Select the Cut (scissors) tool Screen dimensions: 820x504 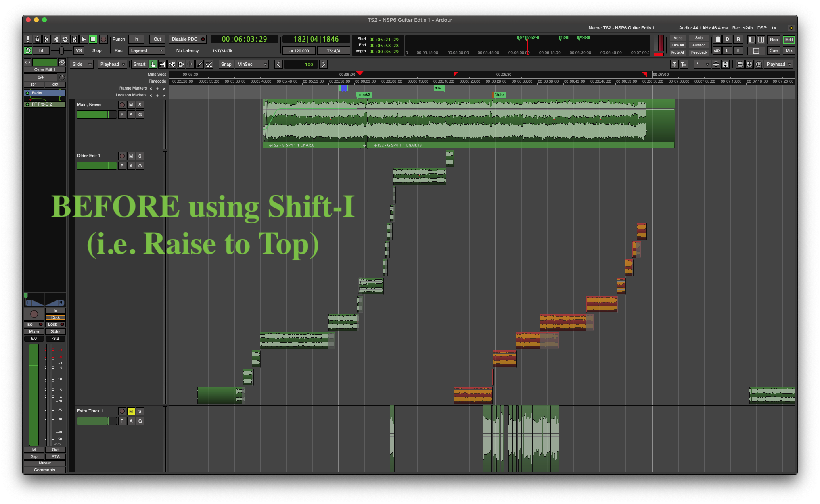pyautogui.click(x=172, y=65)
